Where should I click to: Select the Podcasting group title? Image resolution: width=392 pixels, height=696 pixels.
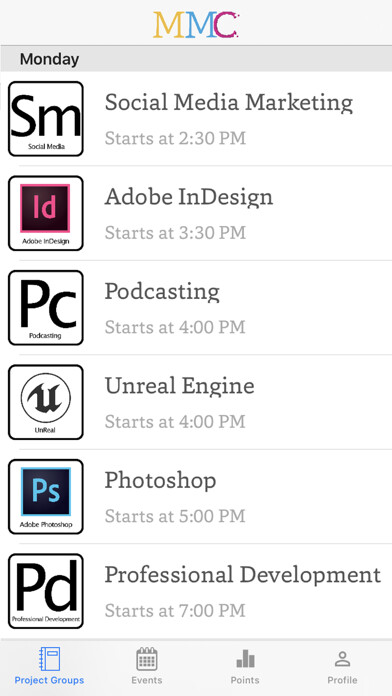(x=162, y=292)
